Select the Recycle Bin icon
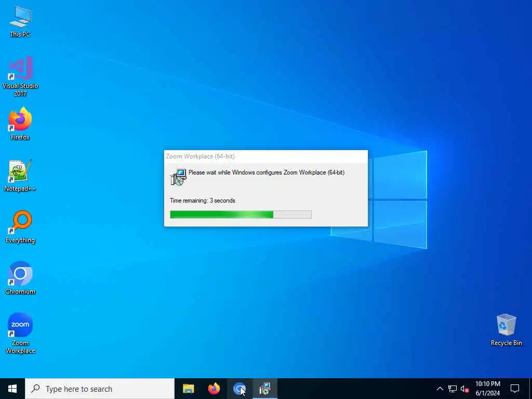This screenshot has width=532, height=399. point(506,330)
